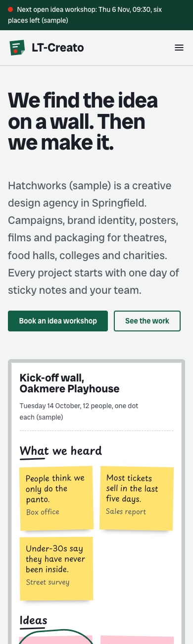Open the See the work button
The height and width of the screenshot is (644, 193).
[147, 321]
